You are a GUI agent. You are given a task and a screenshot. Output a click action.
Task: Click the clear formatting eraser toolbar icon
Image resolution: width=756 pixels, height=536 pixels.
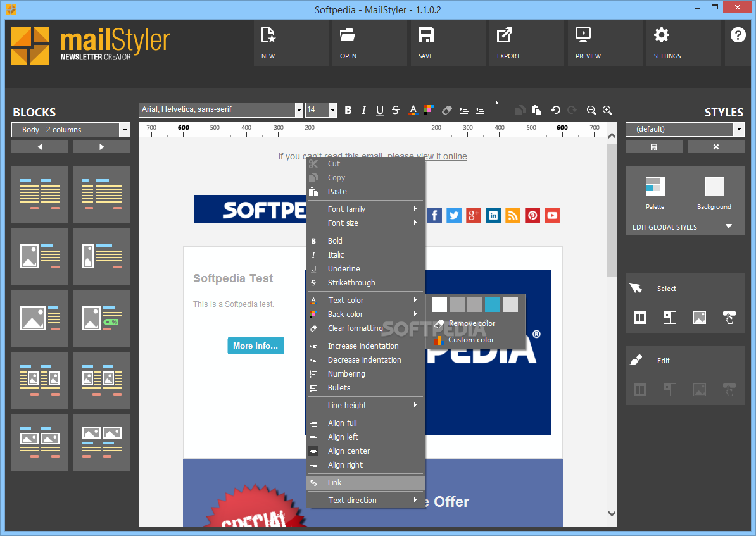[x=447, y=110]
